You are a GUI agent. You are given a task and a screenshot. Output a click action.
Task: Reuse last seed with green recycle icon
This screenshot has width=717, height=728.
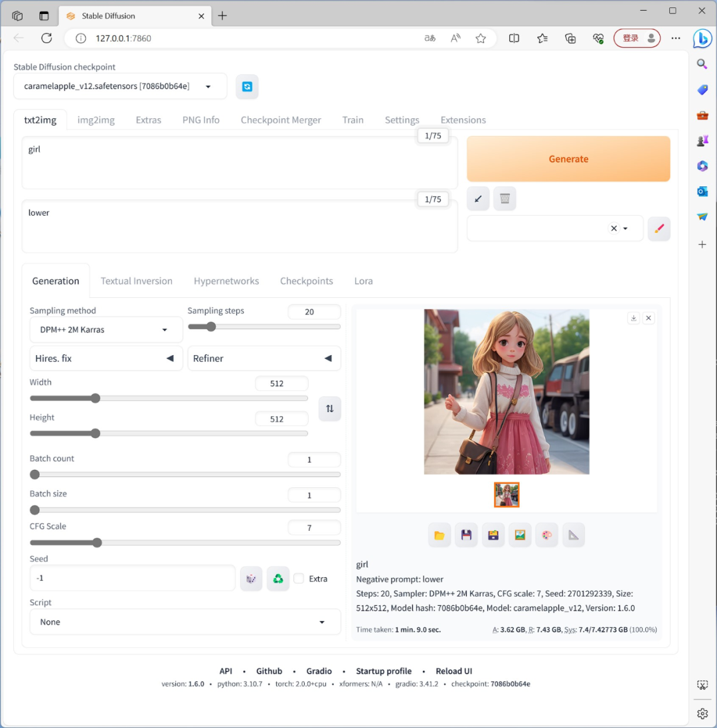coord(278,579)
